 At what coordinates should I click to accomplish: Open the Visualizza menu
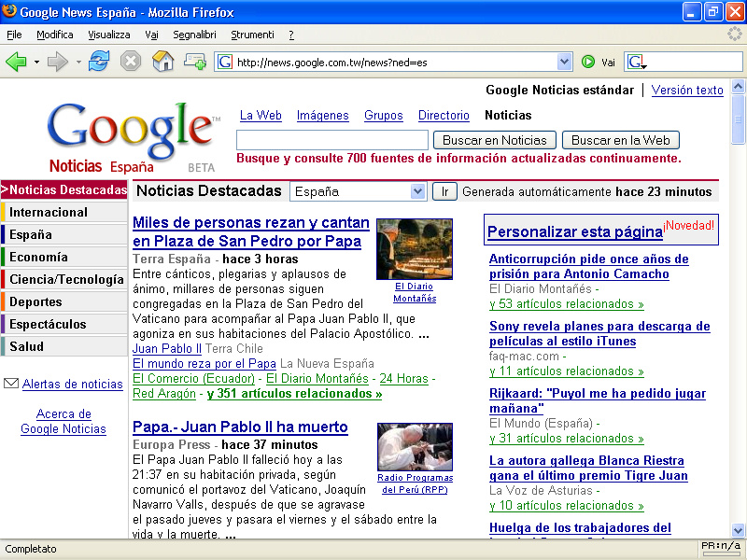109,35
